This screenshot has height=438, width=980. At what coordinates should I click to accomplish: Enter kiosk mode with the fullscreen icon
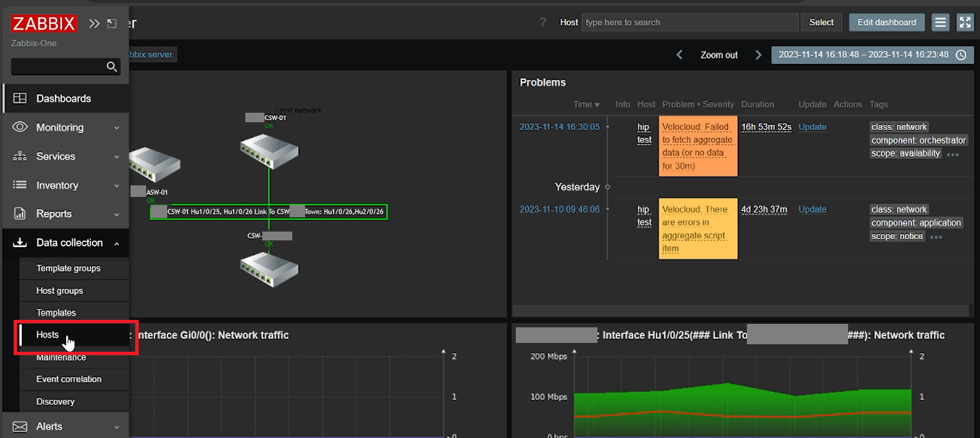tap(965, 22)
